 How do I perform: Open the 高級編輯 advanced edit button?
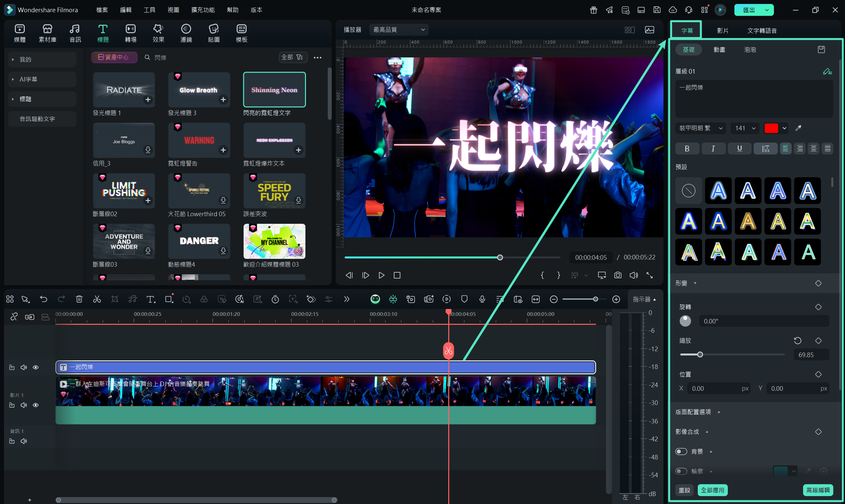818,490
